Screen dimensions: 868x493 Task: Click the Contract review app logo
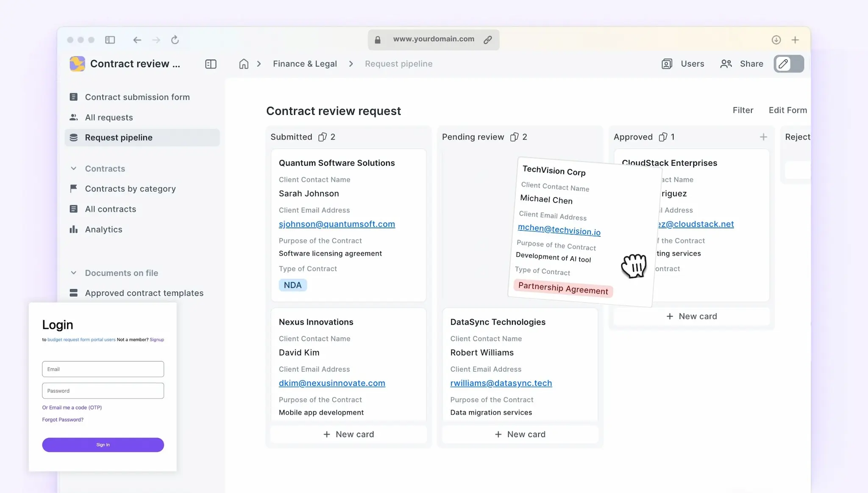pyautogui.click(x=77, y=64)
